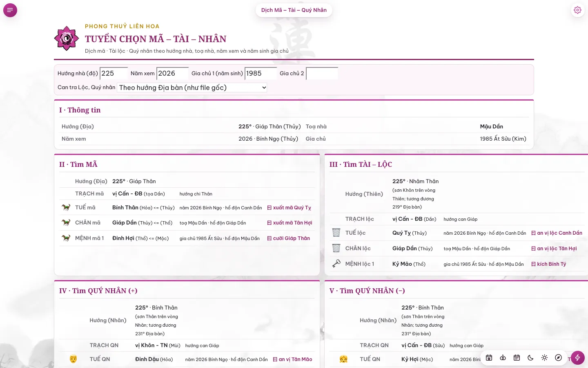
Task: Click the horse icon beside CHÂN mã
Action: (x=66, y=222)
